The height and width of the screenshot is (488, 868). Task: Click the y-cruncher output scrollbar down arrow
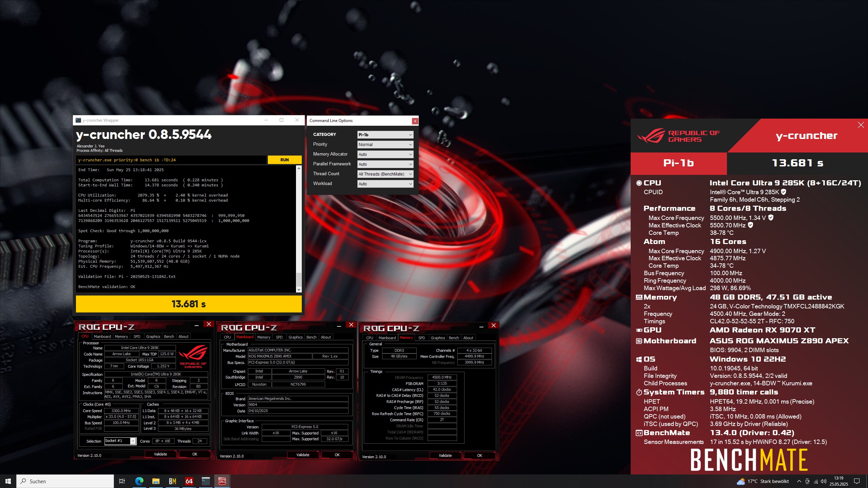coord(299,289)
